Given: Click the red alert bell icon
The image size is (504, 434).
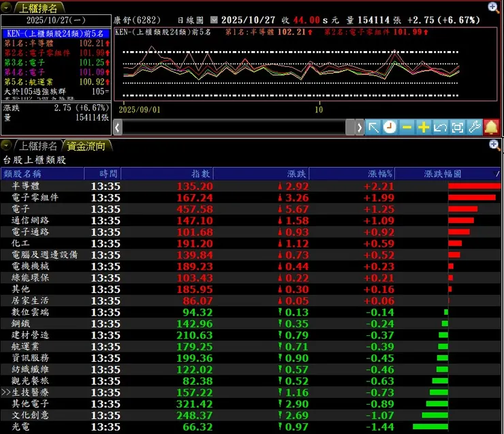Looking at the screenshot, I should pos(491,127).
